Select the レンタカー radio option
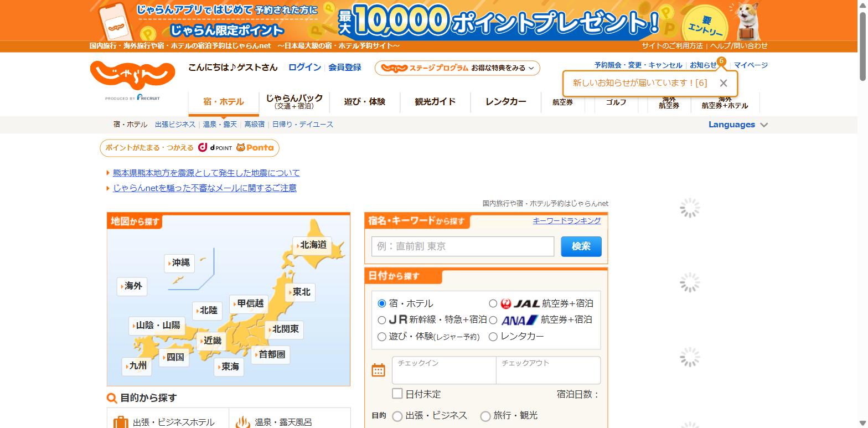 tap(493, 336)
